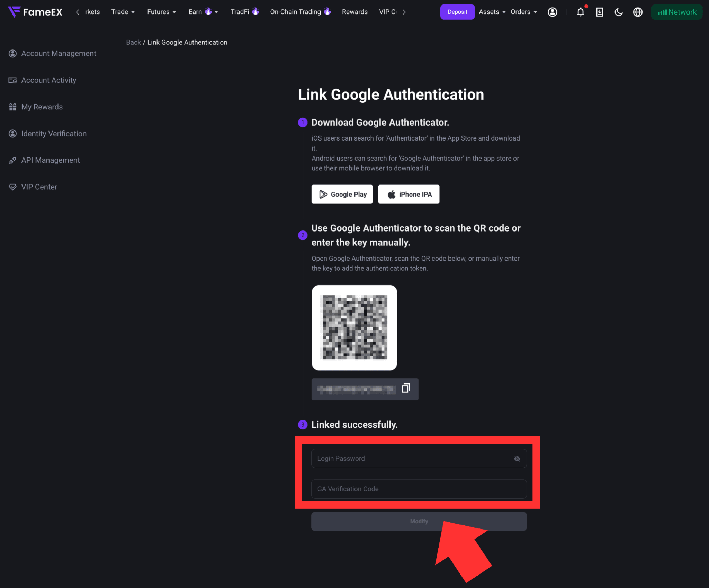
Task: Click the Identity Verification icon
Action: 13,134
